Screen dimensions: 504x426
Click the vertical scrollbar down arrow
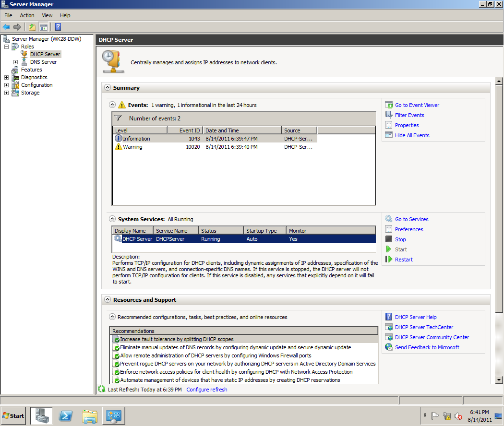499,379
